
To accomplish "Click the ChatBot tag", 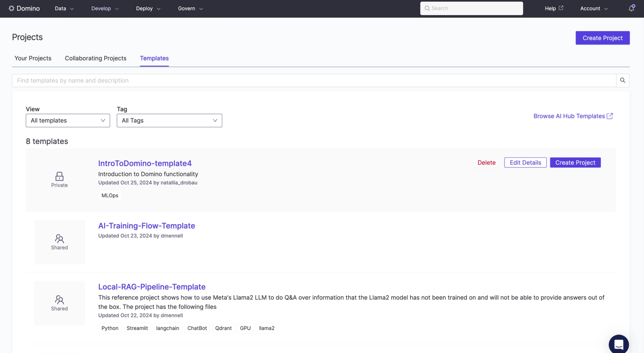I will [197, 328].
